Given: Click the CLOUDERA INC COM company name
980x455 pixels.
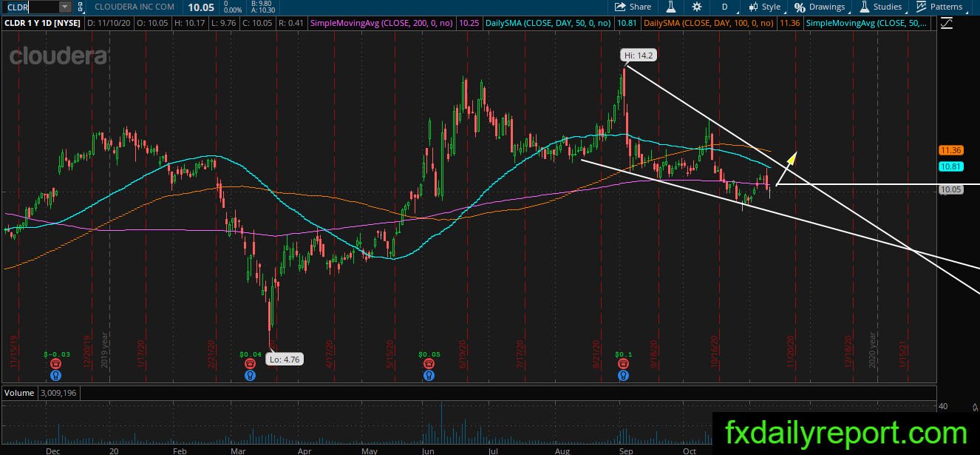Looking at the screenshot, I should 135,7.
